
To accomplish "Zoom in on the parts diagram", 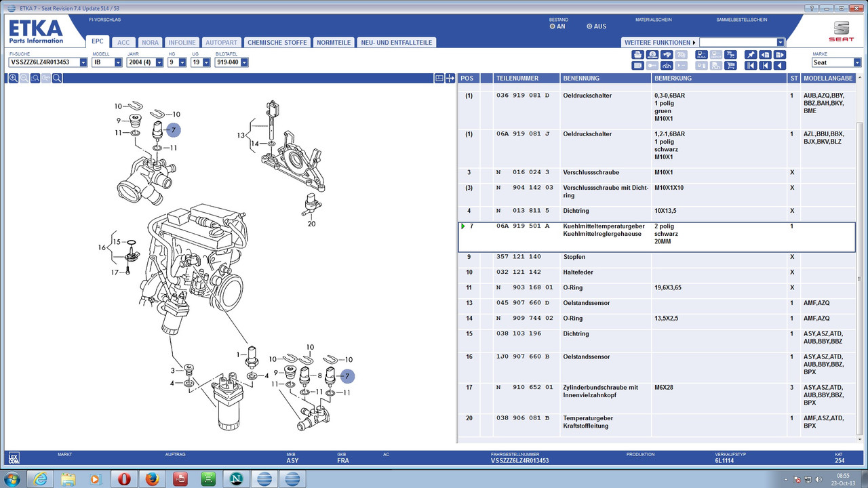I will (x=14, y=78).
